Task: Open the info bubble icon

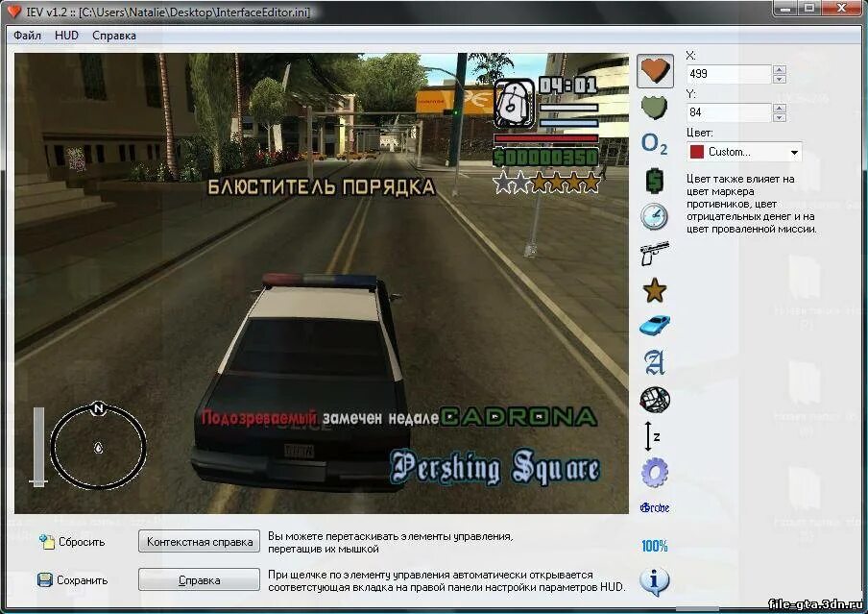Action: coord(654,582)
